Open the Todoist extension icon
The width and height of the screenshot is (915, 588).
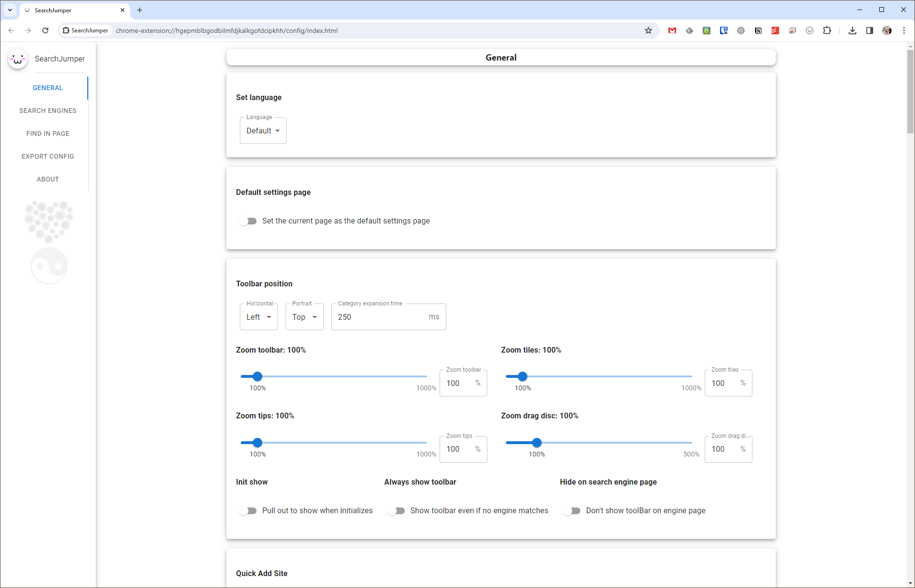click(x=775, y=30)
